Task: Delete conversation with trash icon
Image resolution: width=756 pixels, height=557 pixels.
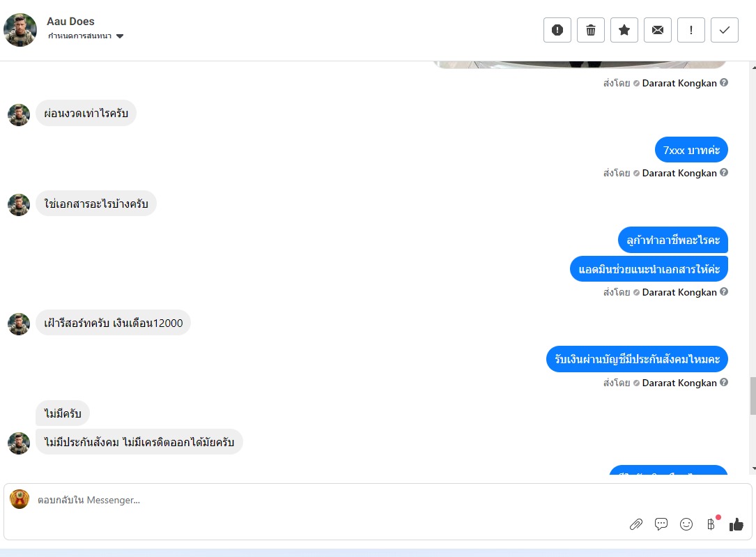Action: [x=591, y=30]
